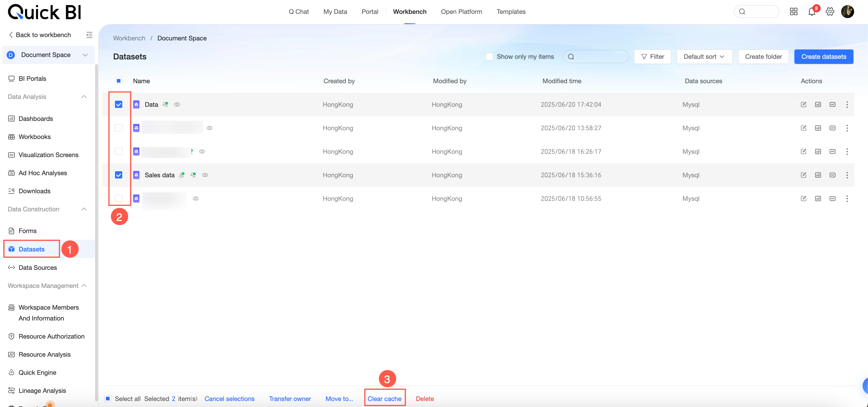The width and height of the screenshot is (868, 407).
Task: Click the edit icon for the Data dataset row
Action: (x=803, y=104)
